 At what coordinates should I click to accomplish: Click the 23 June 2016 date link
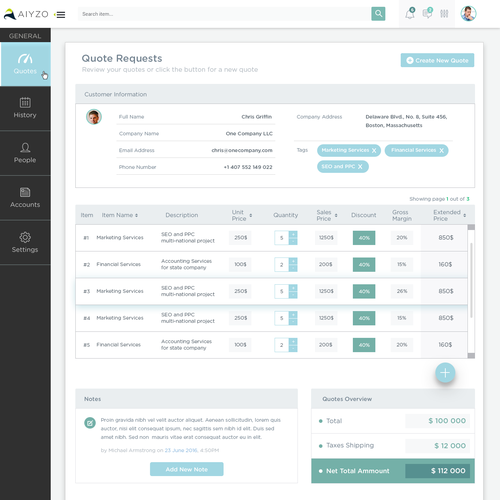181,450
